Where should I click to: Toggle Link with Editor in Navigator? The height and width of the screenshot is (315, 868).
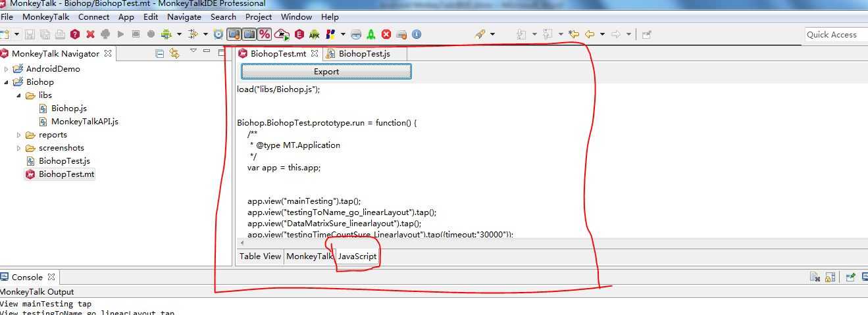(x=174, y=53)
